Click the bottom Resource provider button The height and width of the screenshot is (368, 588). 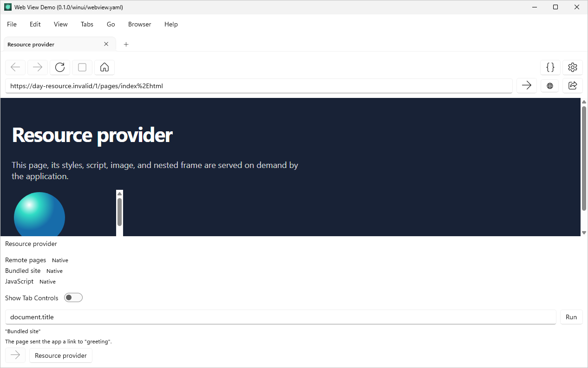coord(61,355)
